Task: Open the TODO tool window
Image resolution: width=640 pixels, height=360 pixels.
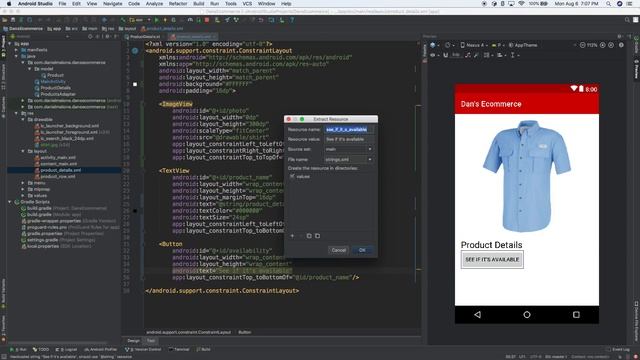Action: (x=41, y=349)
